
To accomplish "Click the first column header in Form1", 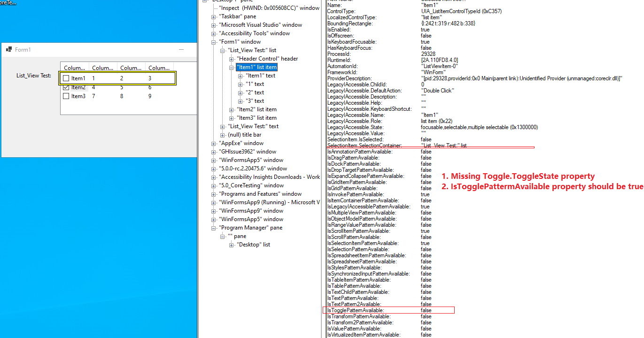I will coord(74,67).
